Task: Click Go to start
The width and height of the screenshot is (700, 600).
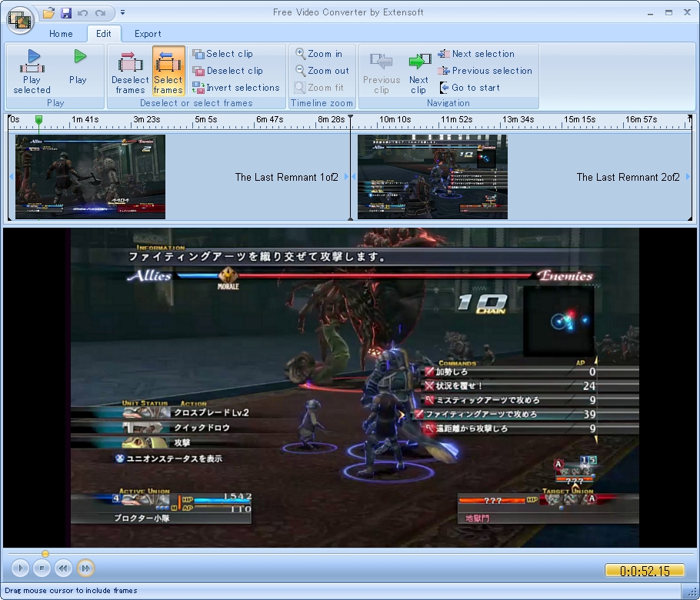Action: (469, 88)
